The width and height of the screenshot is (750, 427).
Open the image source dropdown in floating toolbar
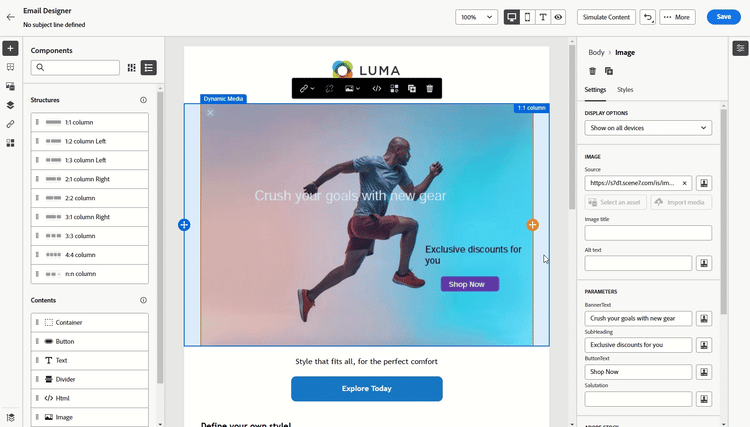tap(353, 88)
